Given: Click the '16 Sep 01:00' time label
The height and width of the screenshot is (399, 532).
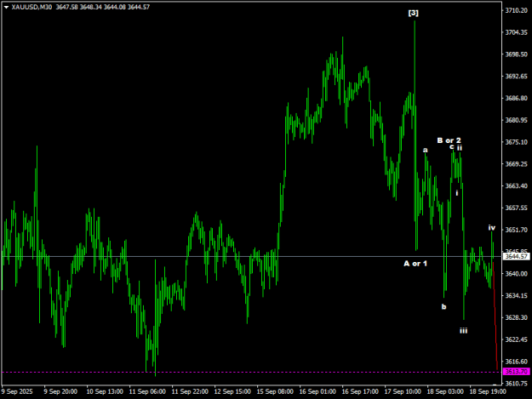Looking at the screenshot, I should click(317, 391).
